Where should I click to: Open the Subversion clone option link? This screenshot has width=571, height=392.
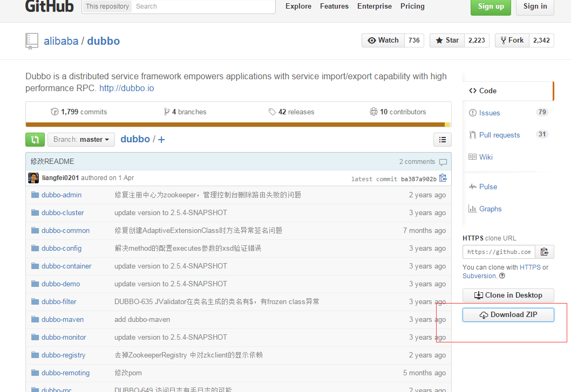click(480, 276)
